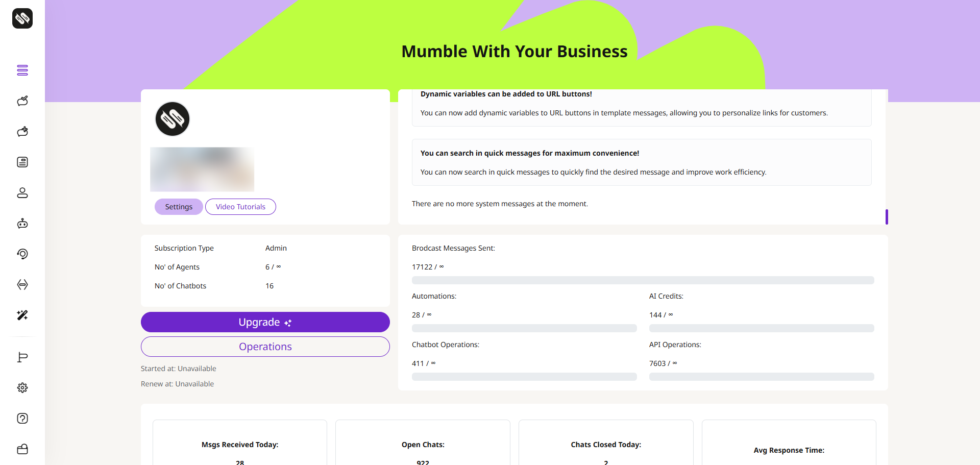Click the Mumble logo at top left
This screenshot has height=465, width=980.
[22, 18]
